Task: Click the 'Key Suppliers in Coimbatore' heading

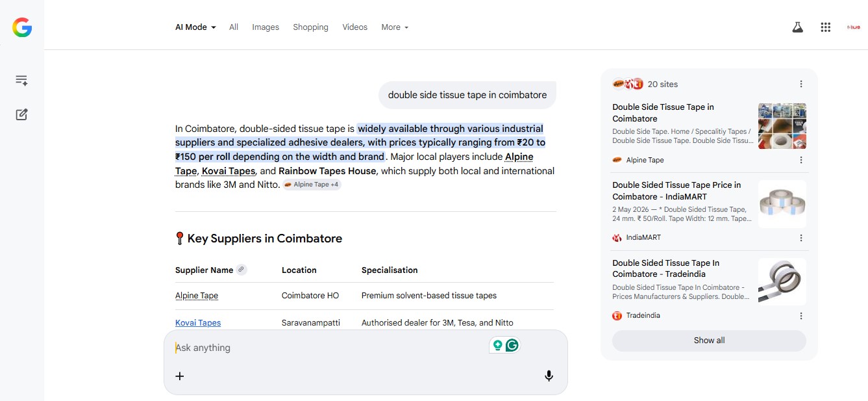Action: tap(265, 239)
